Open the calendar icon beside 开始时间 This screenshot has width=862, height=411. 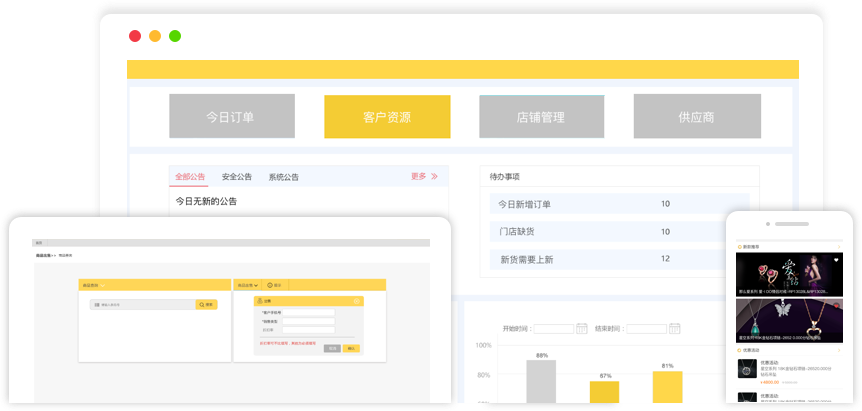(582, 328)
